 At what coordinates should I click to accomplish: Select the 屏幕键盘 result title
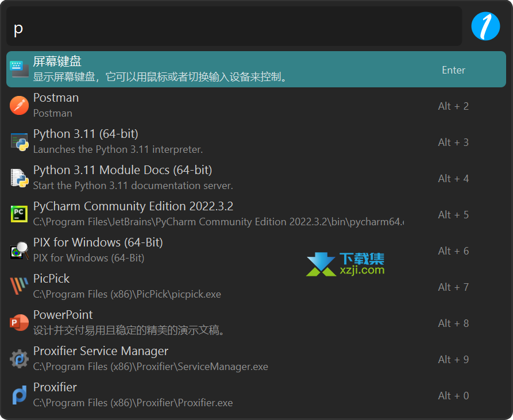pyautogui.click(x=57, y=61)
